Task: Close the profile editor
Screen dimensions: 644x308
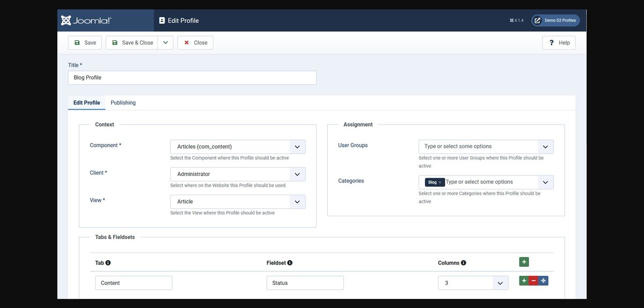Action: (x=195, y=43)
